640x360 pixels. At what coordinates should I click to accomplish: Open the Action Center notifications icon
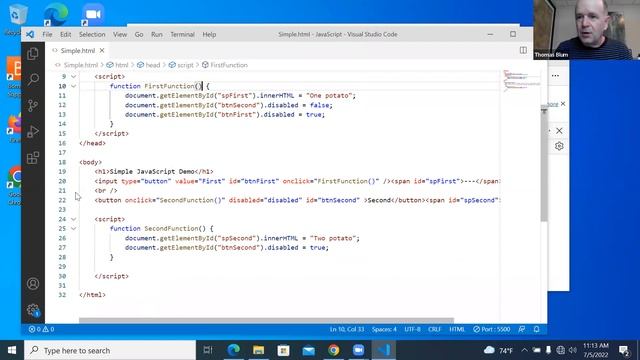click(x=624, y=350)
